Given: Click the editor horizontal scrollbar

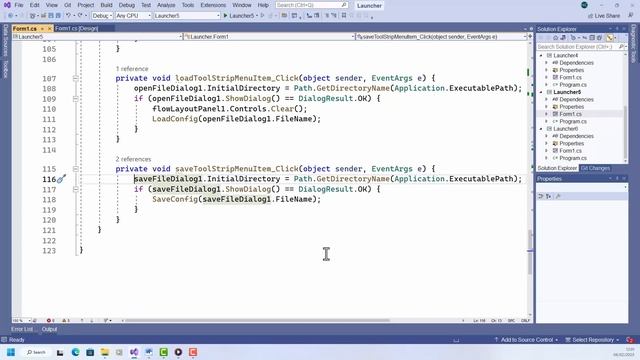Looking at the screenshot, I should [257, 320].
